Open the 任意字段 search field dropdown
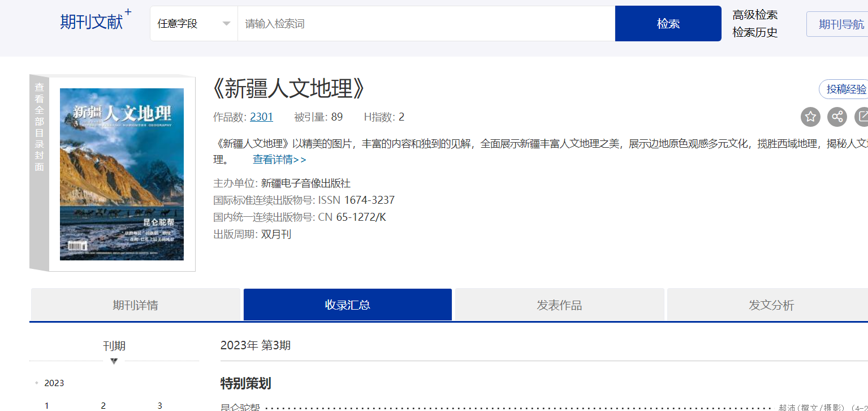Screen dimensions: 868x411 tap(194, 24)
